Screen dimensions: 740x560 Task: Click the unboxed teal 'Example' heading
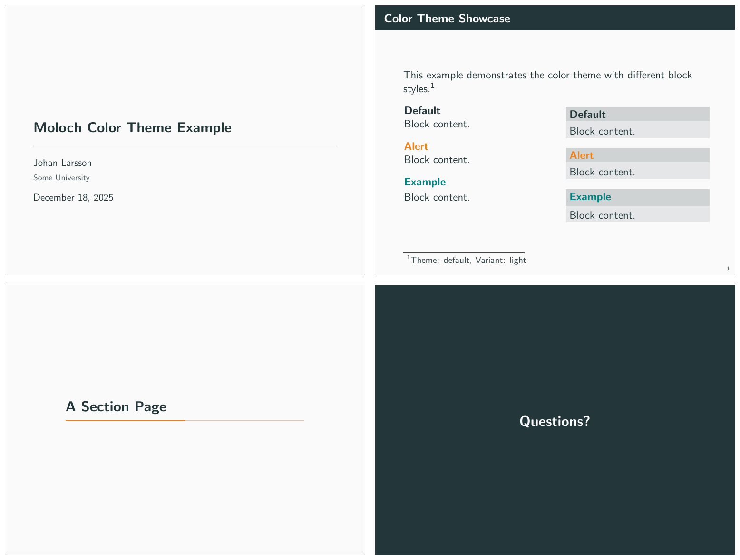[425, 182]
